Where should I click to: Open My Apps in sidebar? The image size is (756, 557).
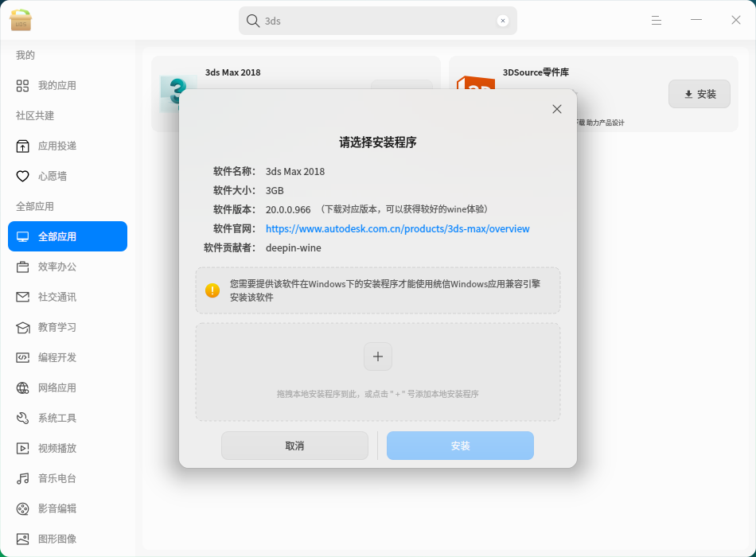coord(68,85)
